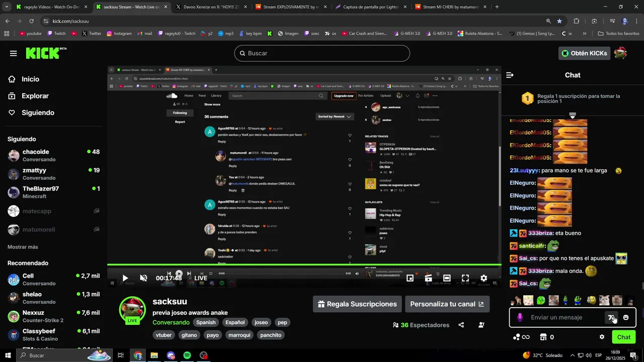The width and height of the screenshot is (644, 362).
Task: Show hidden system tray icons
Action: pyautogui.click(x=572, y=355)
